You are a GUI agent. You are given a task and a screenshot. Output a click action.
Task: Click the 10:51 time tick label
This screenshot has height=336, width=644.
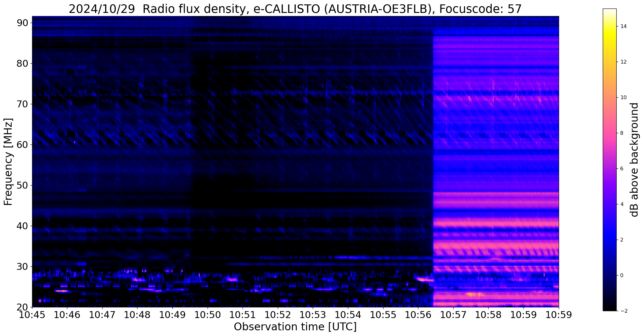click(243, 315)
